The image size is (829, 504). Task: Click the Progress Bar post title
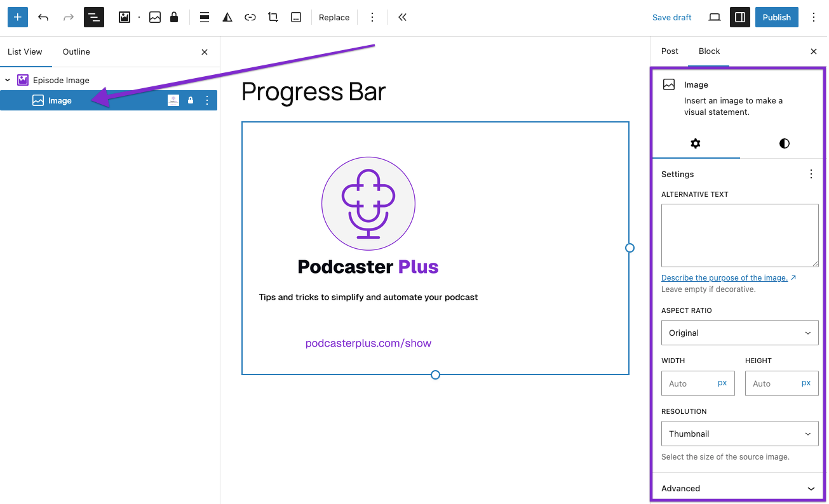pos(314,91)
